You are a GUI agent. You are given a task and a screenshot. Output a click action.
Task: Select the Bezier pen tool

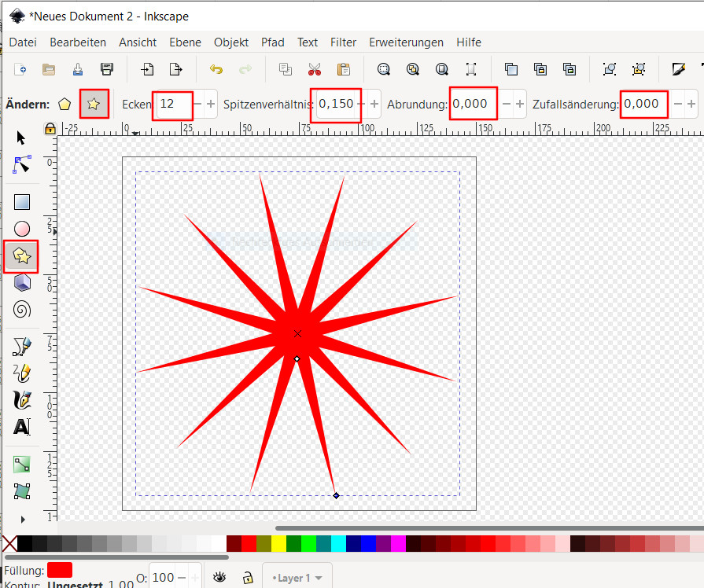pyautogui.click(x=21, y=347)
